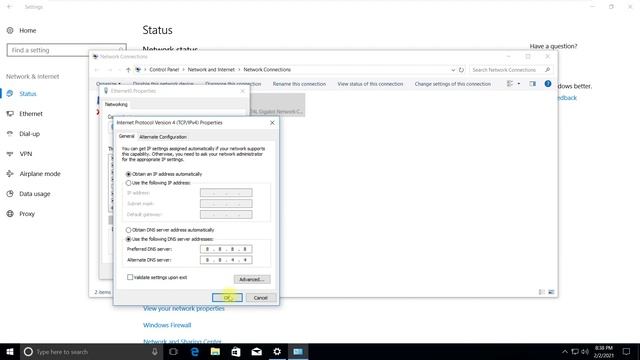Image resolution: width=640 pixels, height=360 pixels.
Task: Select Data usage in Settings sidebar
Action: coord(35,194)
